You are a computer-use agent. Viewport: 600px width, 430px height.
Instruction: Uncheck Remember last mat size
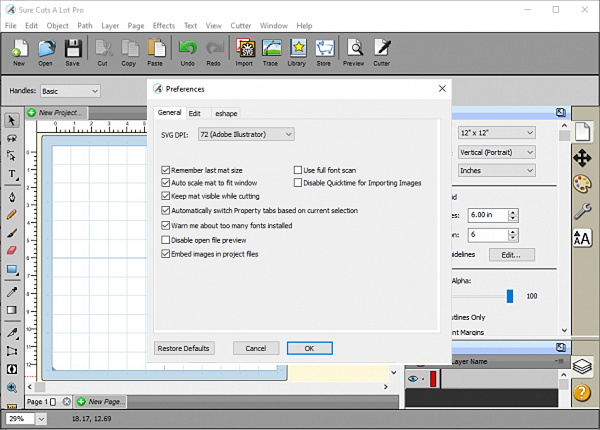coord(166,171)
